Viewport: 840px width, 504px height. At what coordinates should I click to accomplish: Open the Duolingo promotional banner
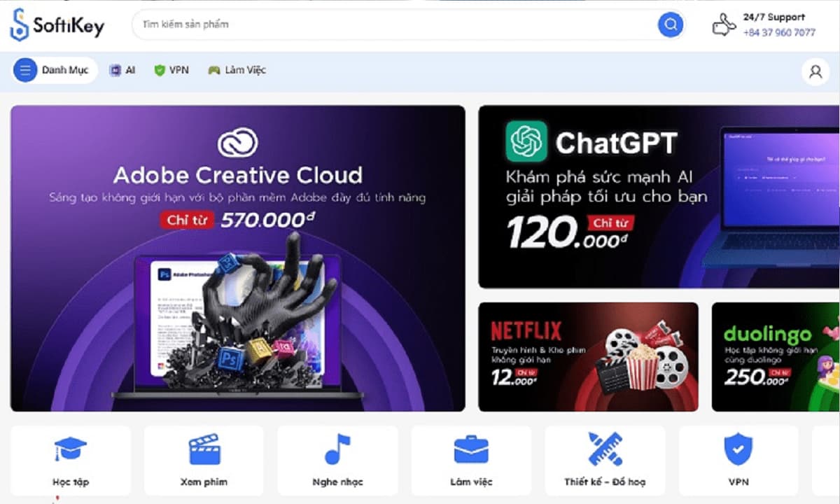click(775, 357)
